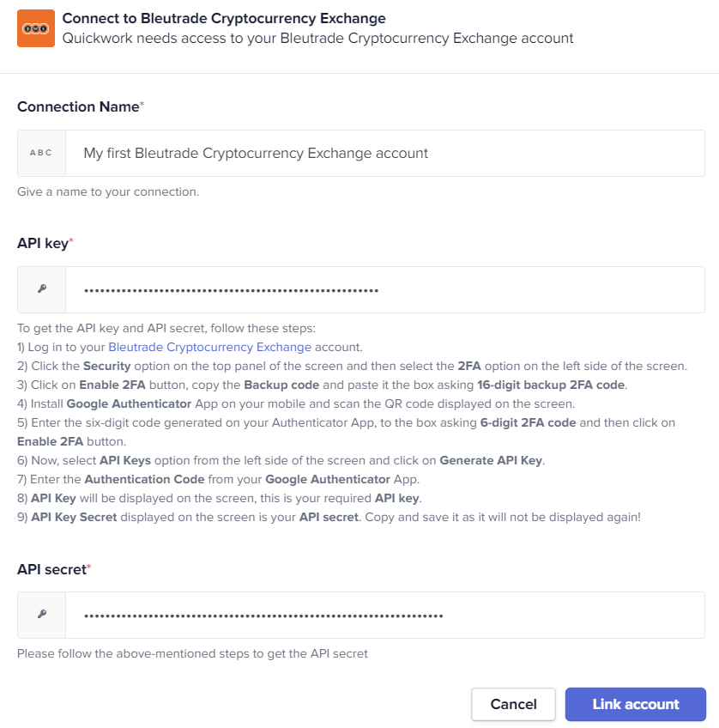Click the key icon in API key field
The height and width of the screenshot is (728, 719).
[x=41, y=289]
